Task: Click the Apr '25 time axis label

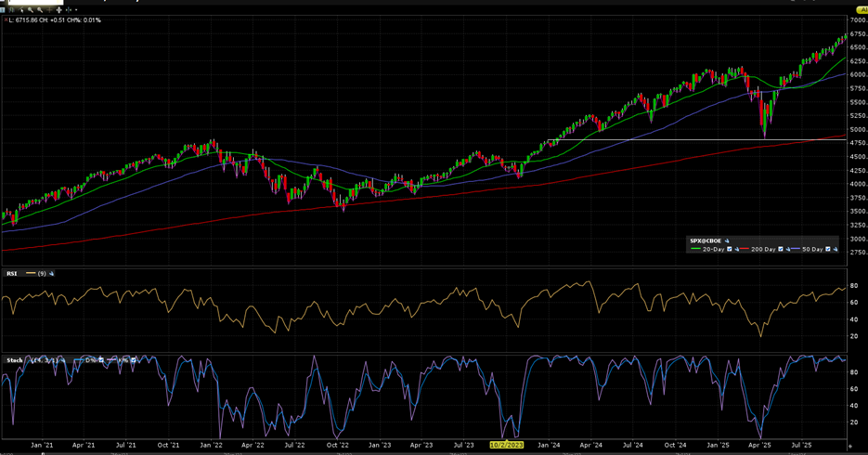Action: tap(759, 445)
